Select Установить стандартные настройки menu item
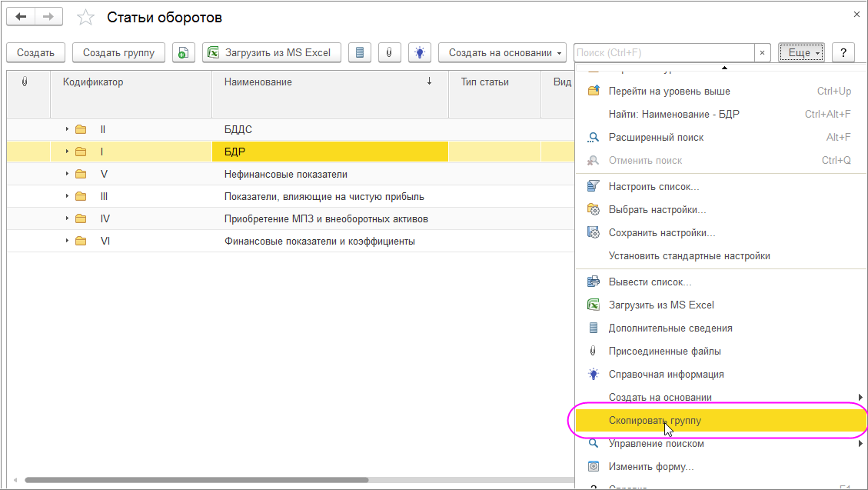The height and width of the screenshot is (490, 868). click(x=720, y=256)
